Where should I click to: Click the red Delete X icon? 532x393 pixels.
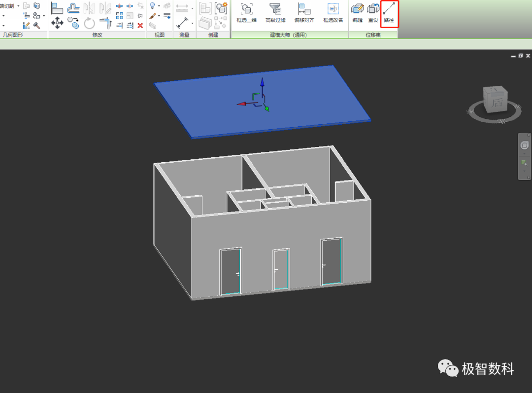pyautogui.click(x=140, y=26)
